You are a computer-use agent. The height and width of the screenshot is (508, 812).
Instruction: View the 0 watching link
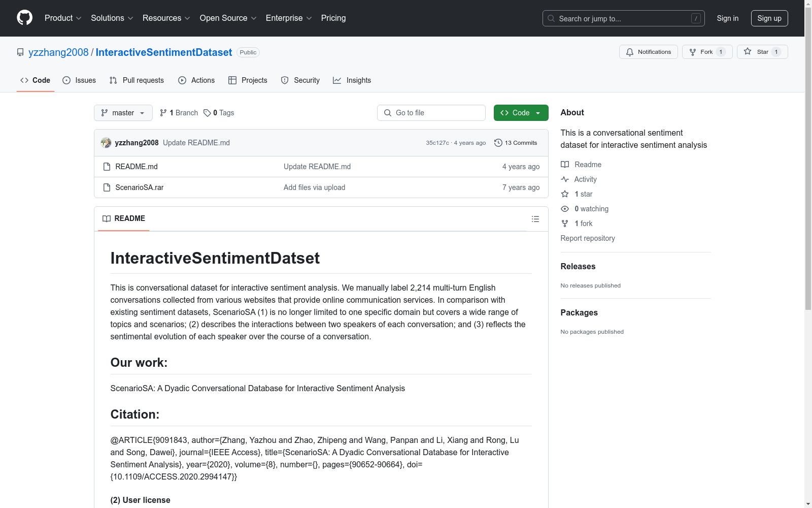pos(585,209)
